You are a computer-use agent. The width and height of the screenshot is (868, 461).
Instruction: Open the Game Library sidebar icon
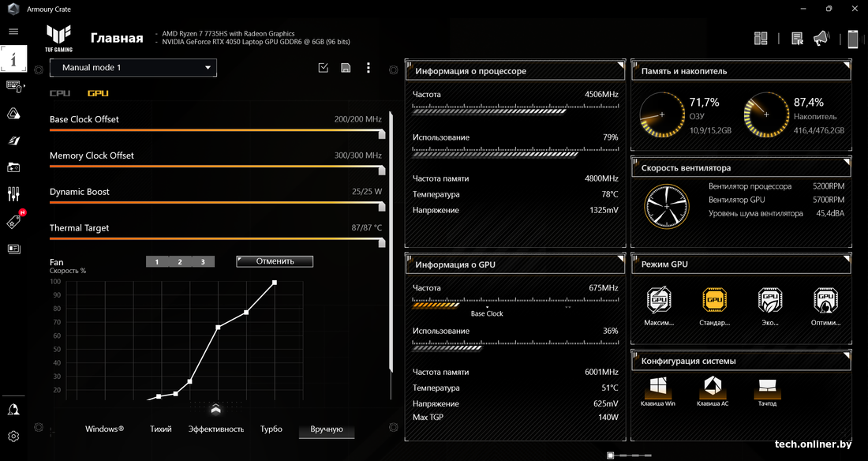click(13, 167)
